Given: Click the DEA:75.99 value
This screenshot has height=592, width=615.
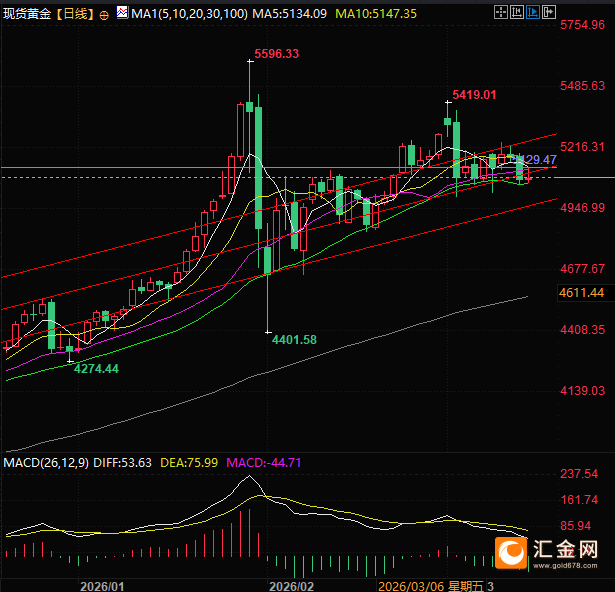Looking at the screenshot, I should tap(189, 463).
